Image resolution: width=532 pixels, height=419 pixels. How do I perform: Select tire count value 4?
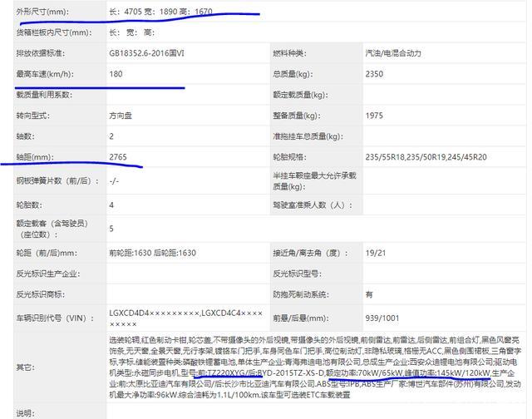[x=111, y=205]
